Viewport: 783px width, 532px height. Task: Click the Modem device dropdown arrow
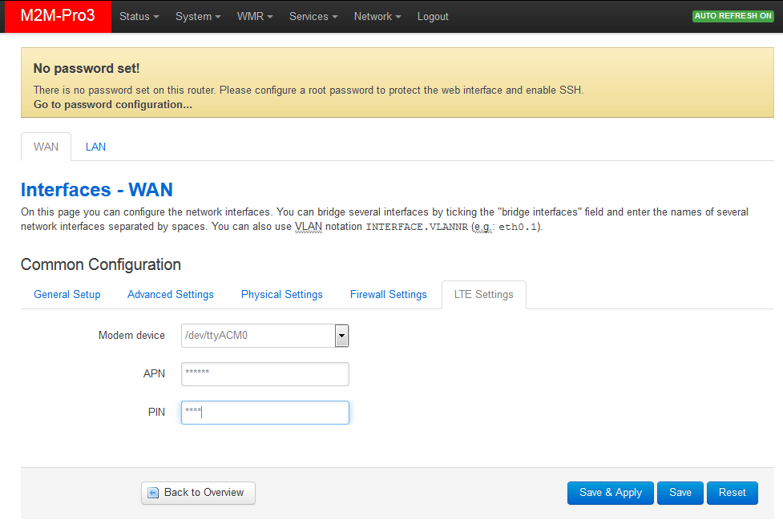pyautogui.click(x=341, y=336)
